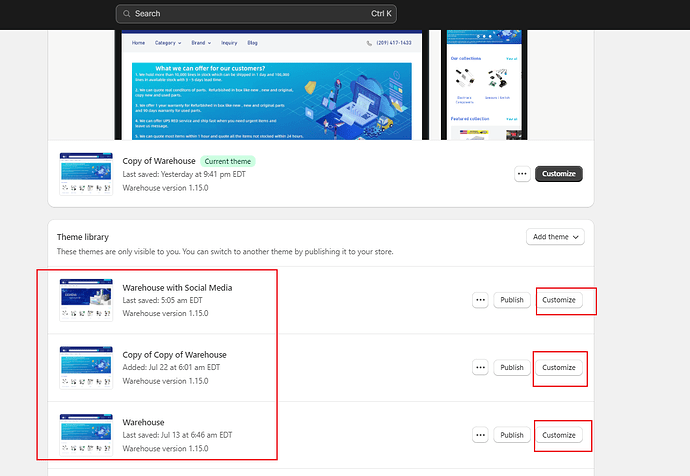Viewport: 690px width, 476px height.
Task: Click the search magnifier icon
Action: (x=126, y=14)
